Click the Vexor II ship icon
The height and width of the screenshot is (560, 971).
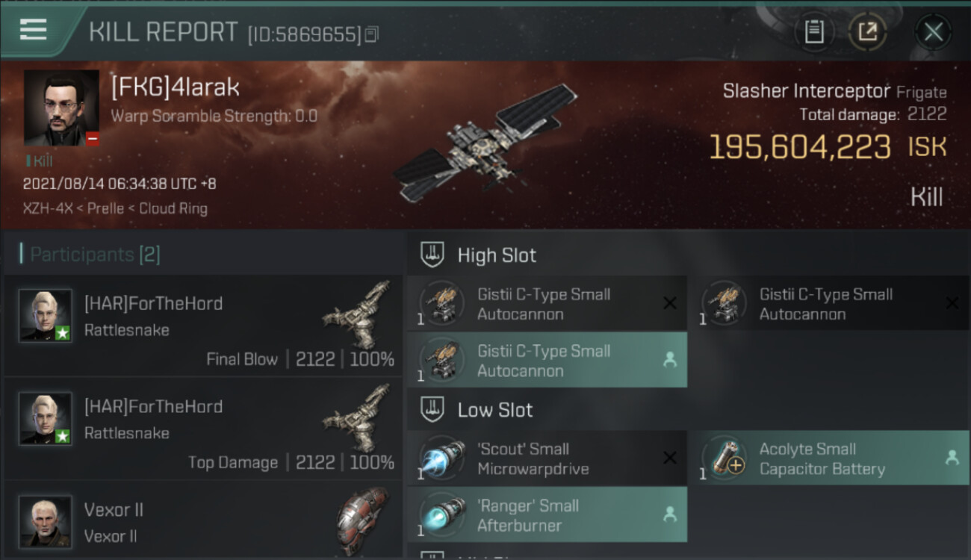click(x=362, y=518)
